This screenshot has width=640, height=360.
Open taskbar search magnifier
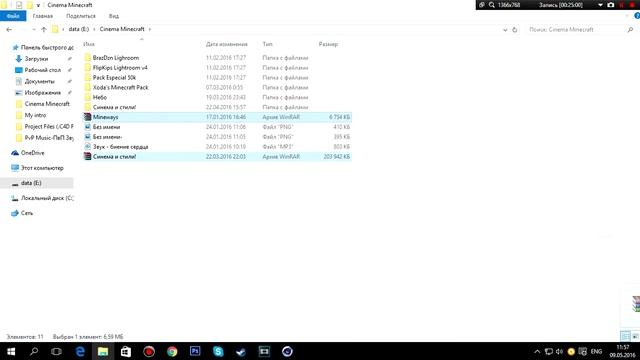(34, 351)
